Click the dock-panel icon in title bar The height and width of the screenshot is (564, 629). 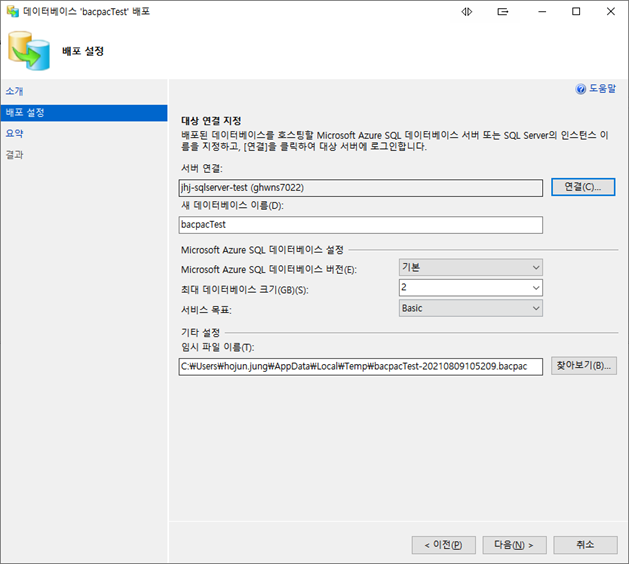[503, 12]
